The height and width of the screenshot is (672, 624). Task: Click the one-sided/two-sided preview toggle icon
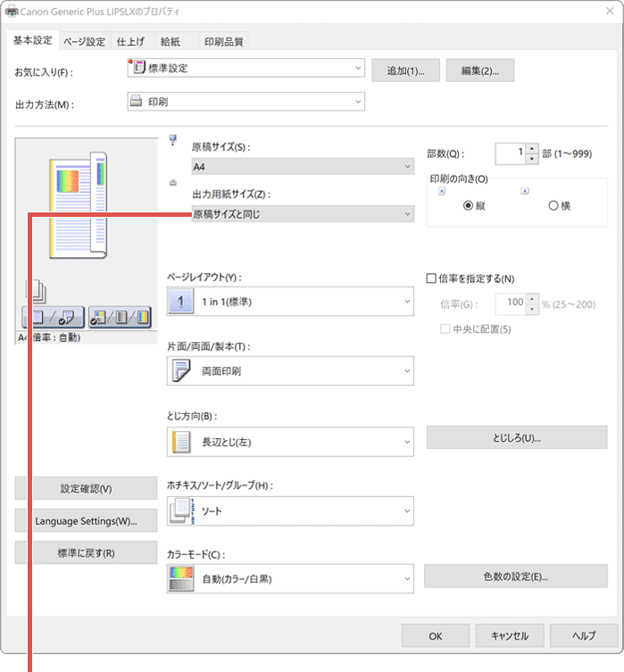tap(54, 318)
